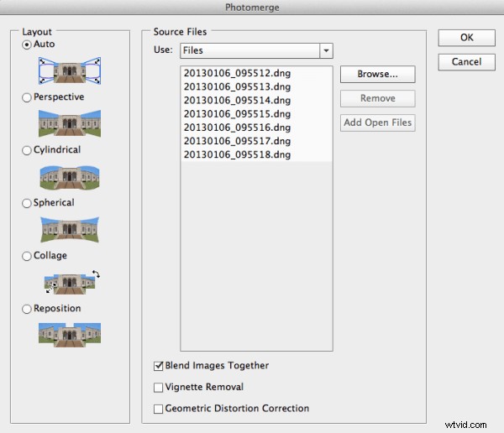Click the Perspective layout preview icon

click(x=70, y=123)
